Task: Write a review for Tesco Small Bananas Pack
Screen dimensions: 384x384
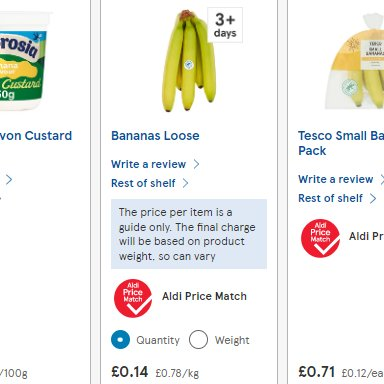Action: click(336, 179)
